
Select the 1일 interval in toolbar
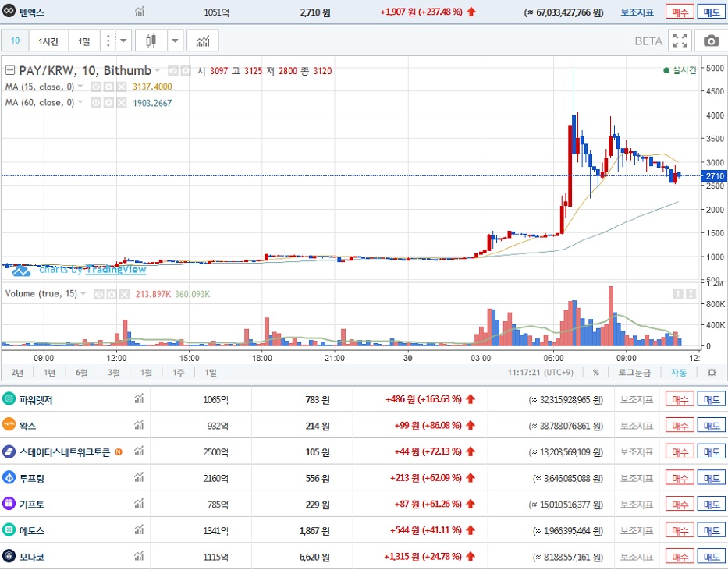(x=84, y=41)
